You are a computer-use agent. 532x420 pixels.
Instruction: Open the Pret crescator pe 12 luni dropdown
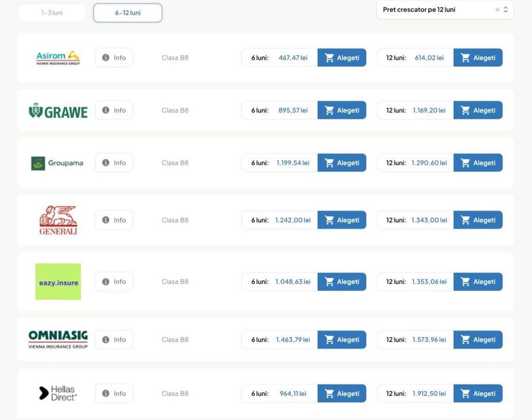tap(445, 10)
